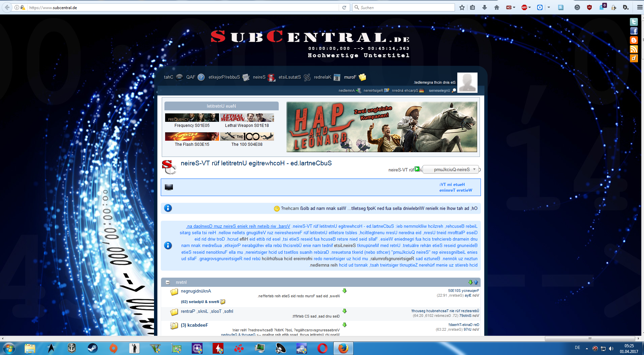
Task: Click the Statusliste (etsiLsutatS) percent icon
Action: 307,77
